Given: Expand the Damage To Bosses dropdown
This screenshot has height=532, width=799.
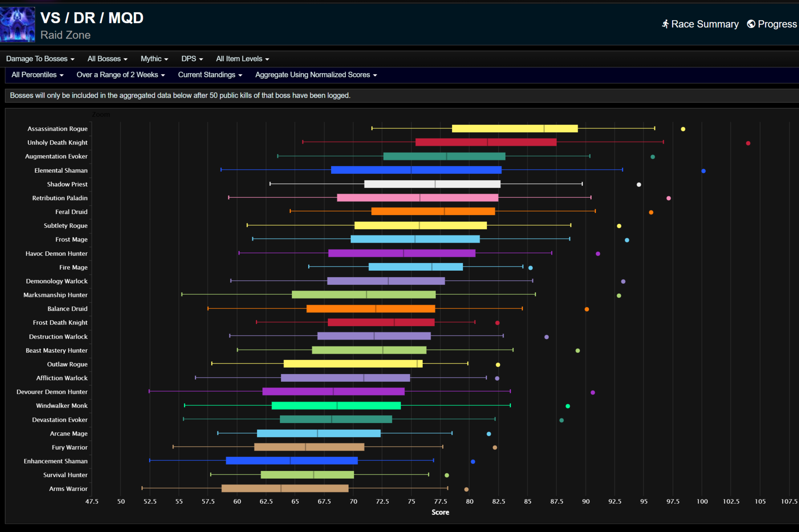Looking at the screenshot, I should tap(40, 59).
